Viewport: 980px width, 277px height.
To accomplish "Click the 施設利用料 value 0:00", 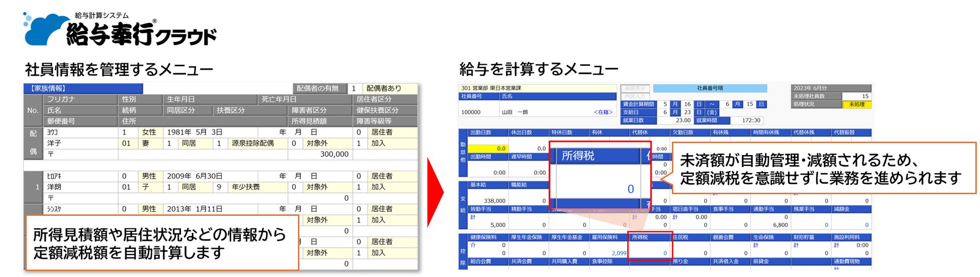I will click(x=862, y=245).
